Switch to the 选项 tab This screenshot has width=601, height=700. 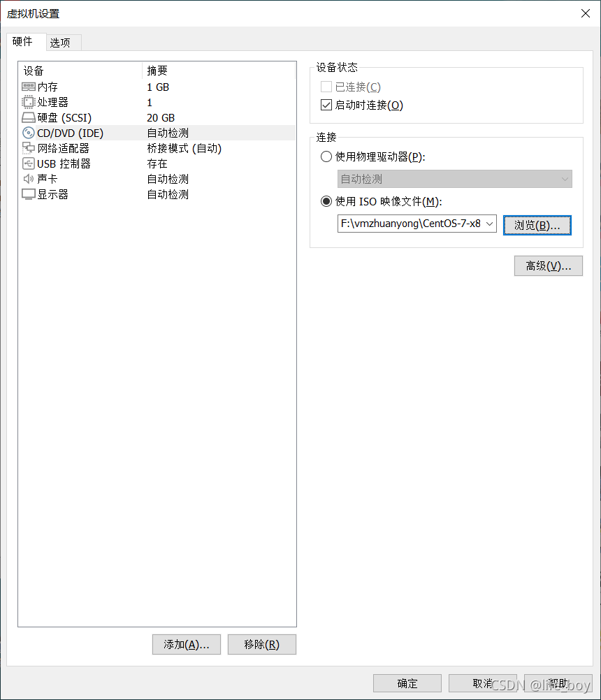64,43
